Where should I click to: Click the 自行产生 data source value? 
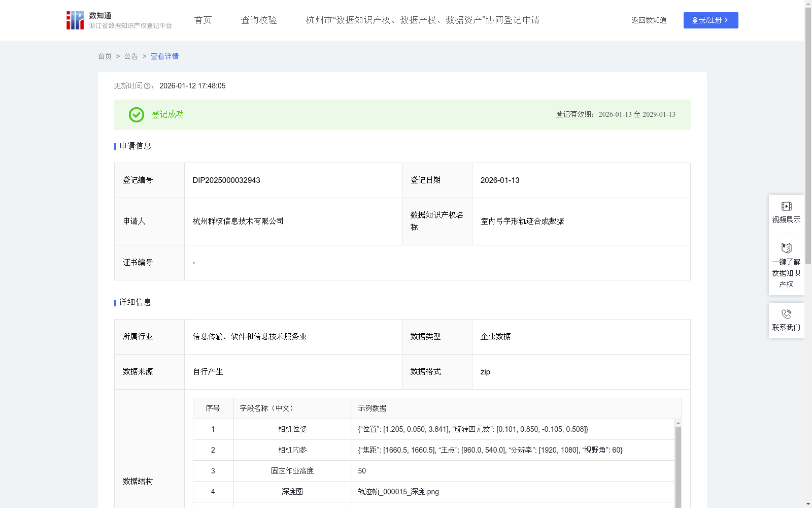pyautogui.click(x=208, y=372)
